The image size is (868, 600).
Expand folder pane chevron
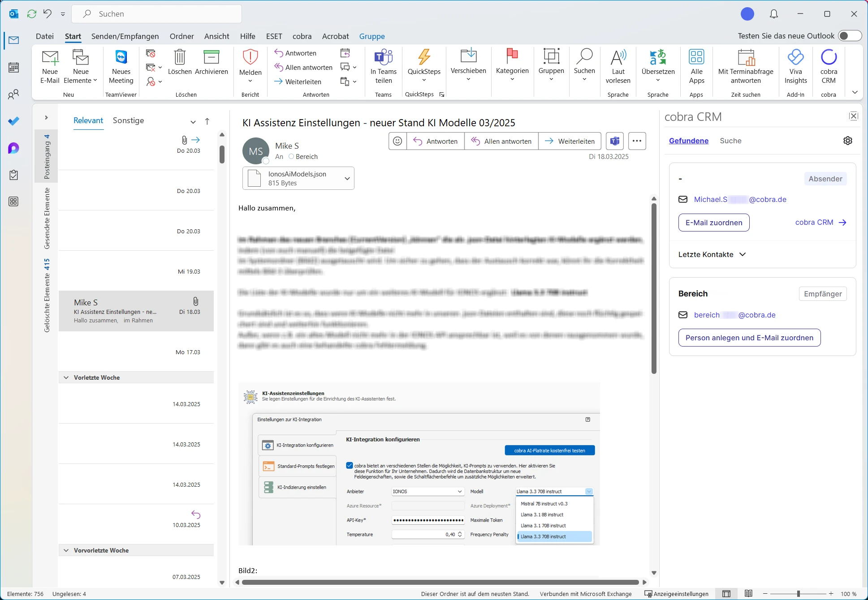coord(46,117)
